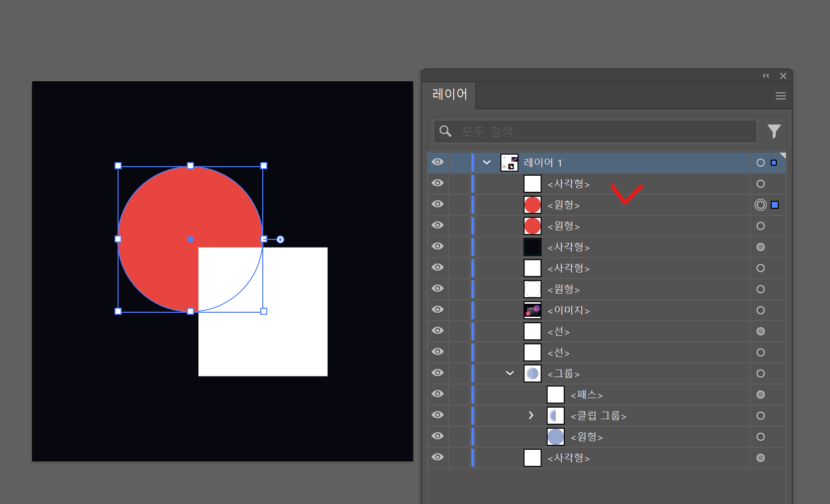Click filled target on black-thumbnail <사각형> row
This screenshot has height=504, width=830.
click(761, 247)
